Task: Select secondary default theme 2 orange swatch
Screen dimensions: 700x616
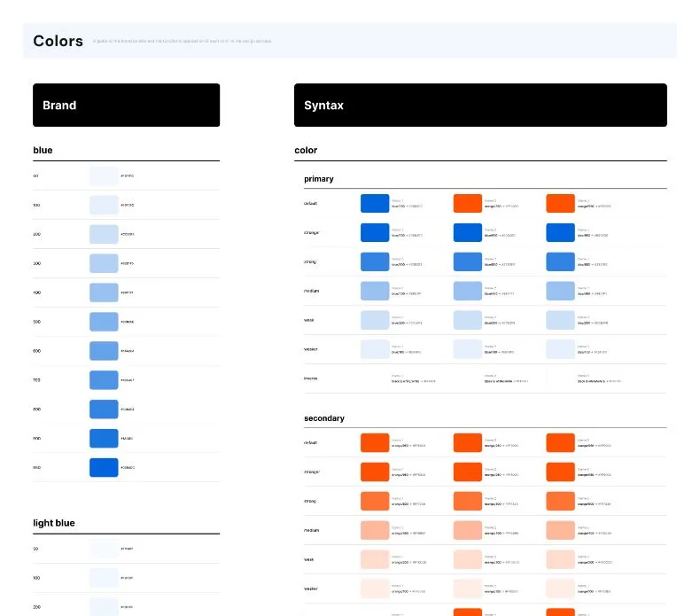Action: coord(468,442)
